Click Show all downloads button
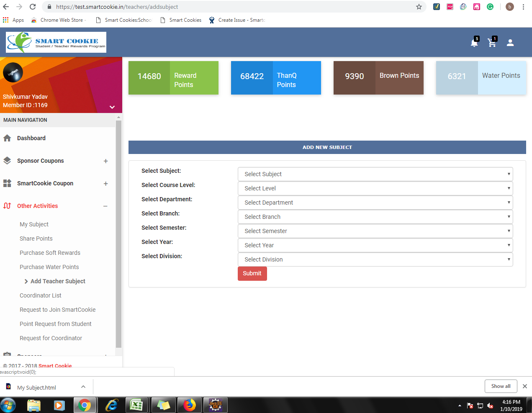 coord(501,386)
